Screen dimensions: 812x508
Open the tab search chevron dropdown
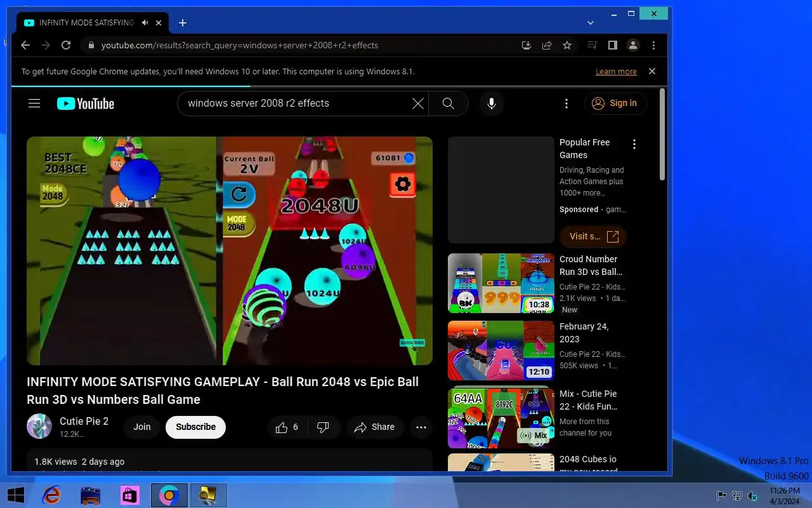591,23
